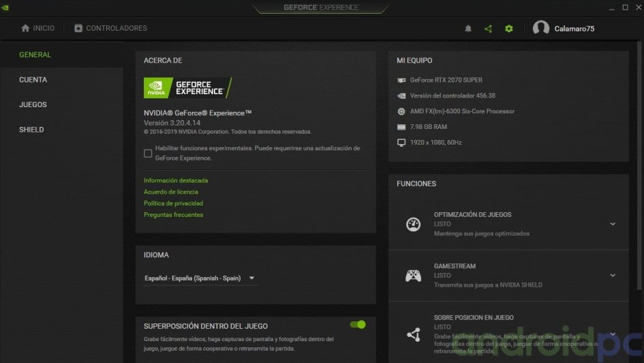The width and height of the screenshot is (644, 363).
Task: Close the GeForce Experience window
Action: pos(639,8)
